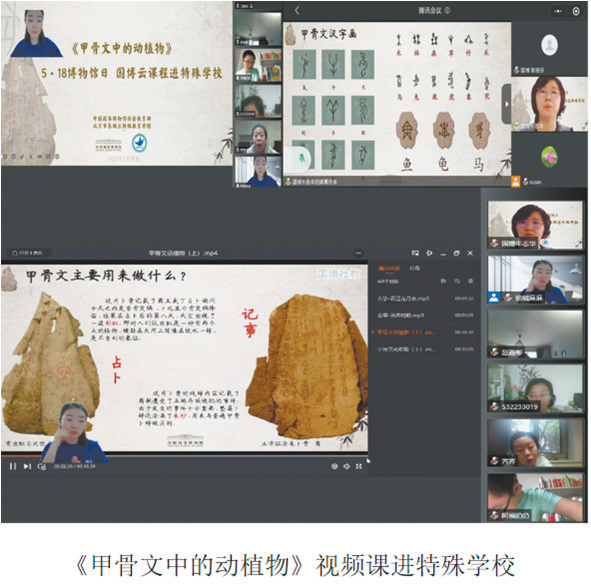Toggle muted mic on bottom bookshelf gallery tile
591x587 pixels.
coord(494,515)
